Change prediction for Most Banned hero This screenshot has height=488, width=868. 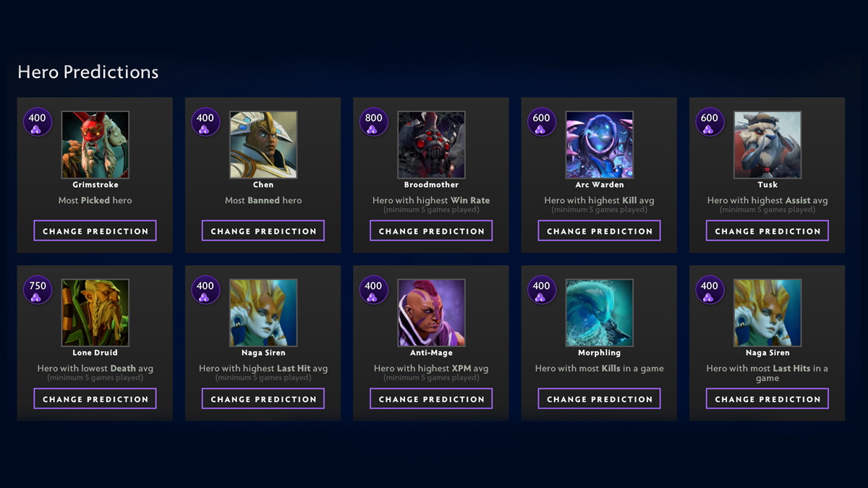tap(263, 231)
